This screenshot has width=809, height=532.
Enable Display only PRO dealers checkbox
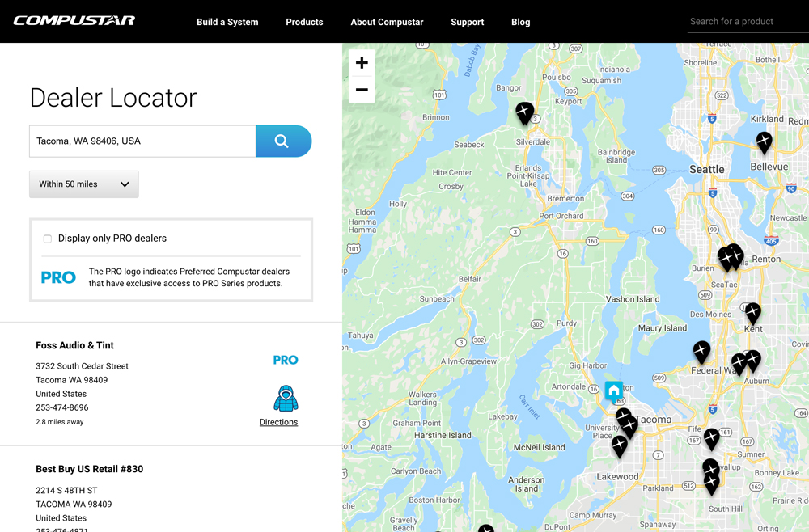click(48, 239)
